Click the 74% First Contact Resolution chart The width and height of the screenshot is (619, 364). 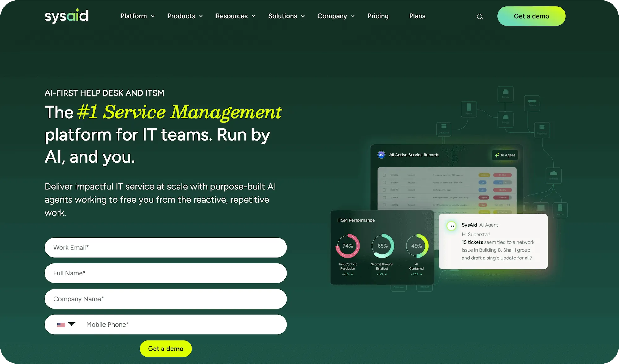pos(347,246)
